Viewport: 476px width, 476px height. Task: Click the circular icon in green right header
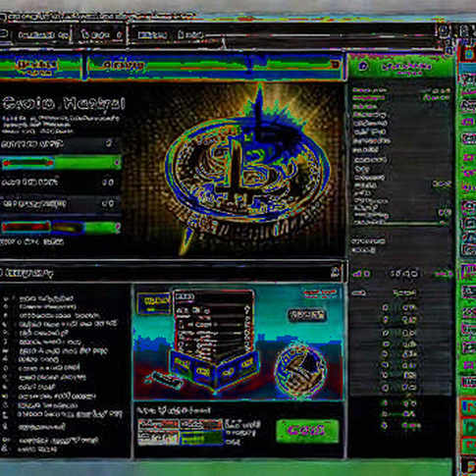pyautogui.click(x=363, y=67)
